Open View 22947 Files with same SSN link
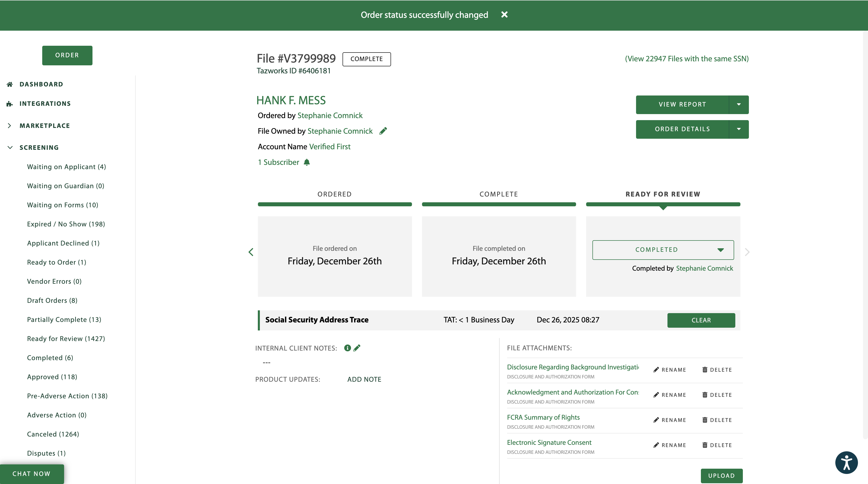 point(687,59)
